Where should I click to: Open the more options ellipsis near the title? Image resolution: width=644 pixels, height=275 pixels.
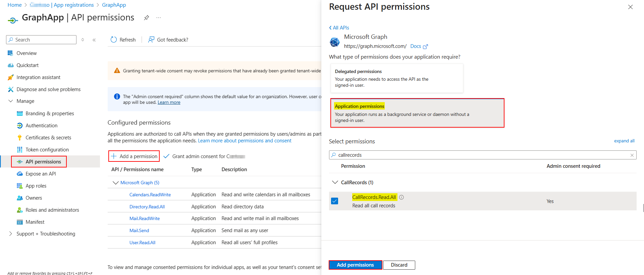[x=159, y=18]
